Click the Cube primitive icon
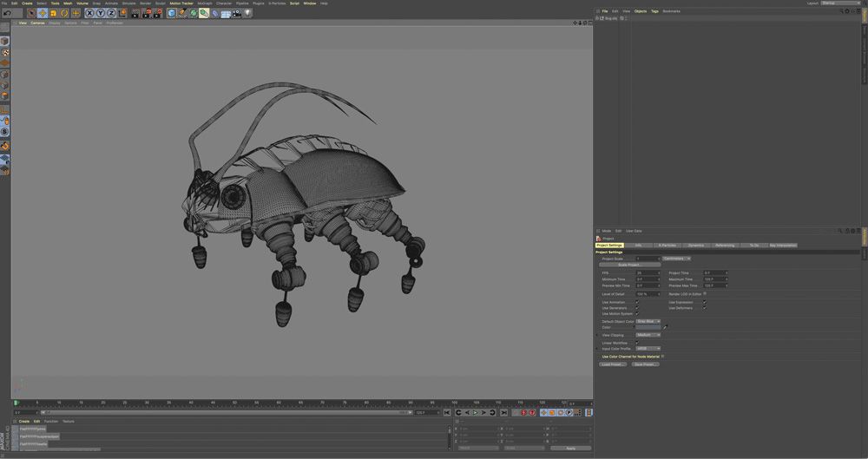 (171, 13)
